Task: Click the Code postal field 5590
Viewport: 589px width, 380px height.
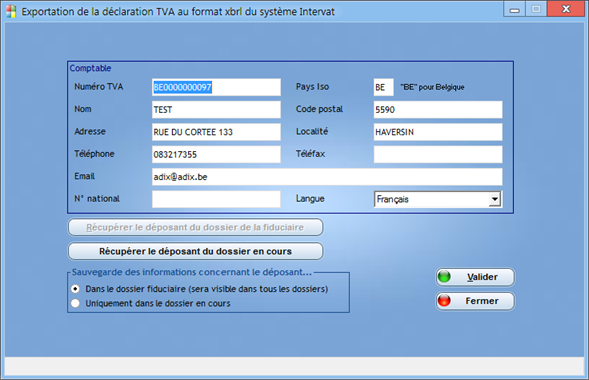Action: coord(438,110)
